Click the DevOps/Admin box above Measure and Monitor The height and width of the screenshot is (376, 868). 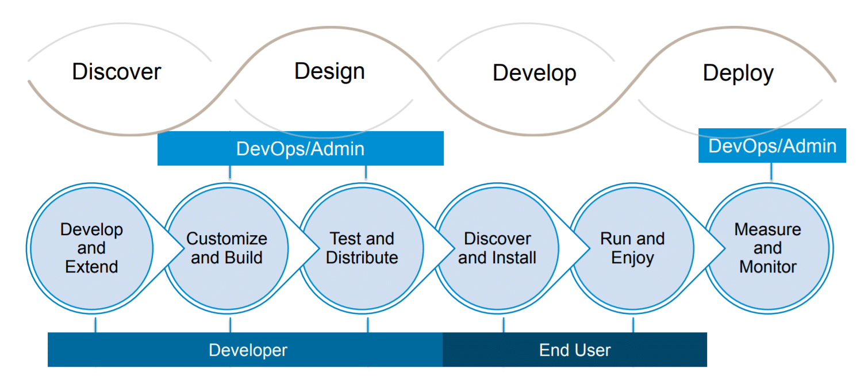point(772,145)
